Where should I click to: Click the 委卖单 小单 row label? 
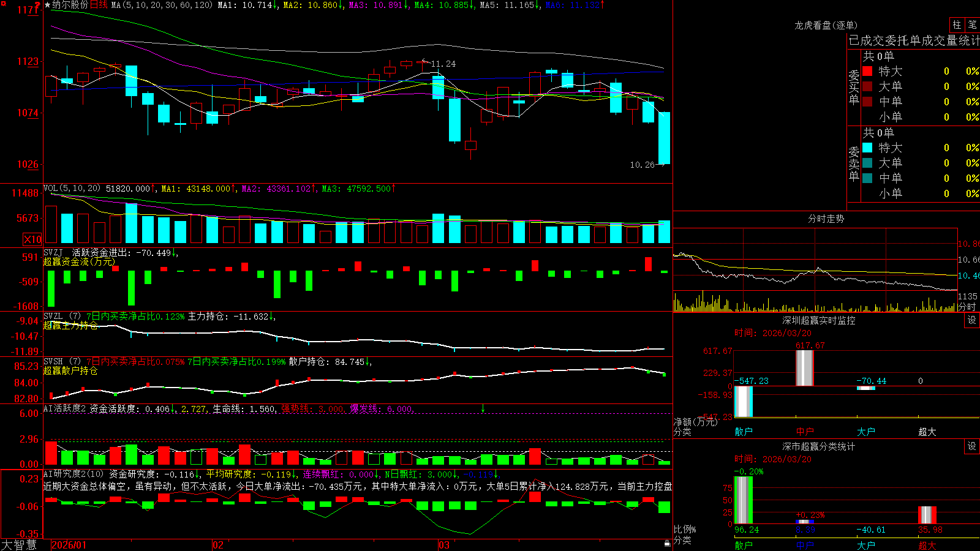891,193
